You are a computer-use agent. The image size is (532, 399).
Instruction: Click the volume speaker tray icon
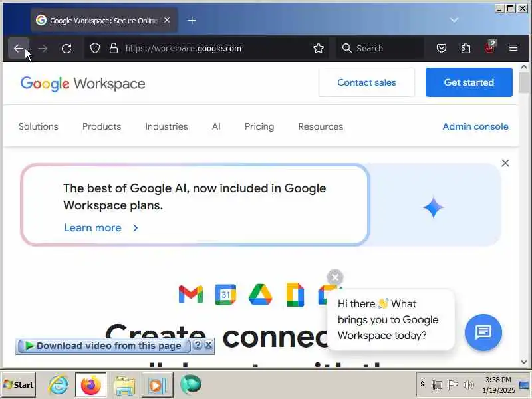tap(468, 385)
